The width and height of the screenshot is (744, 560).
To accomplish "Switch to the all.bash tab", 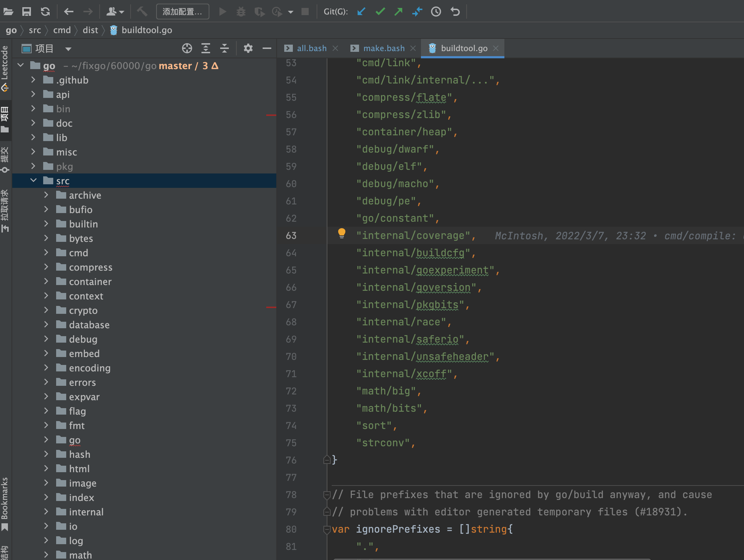I will click(311, 48).
